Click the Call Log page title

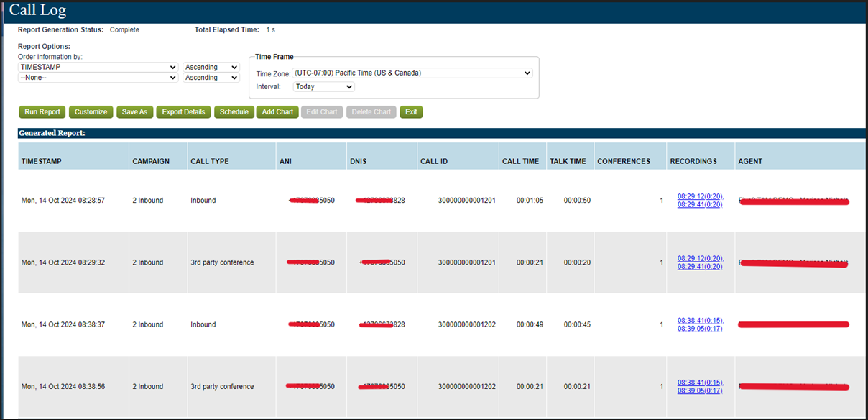37,10
